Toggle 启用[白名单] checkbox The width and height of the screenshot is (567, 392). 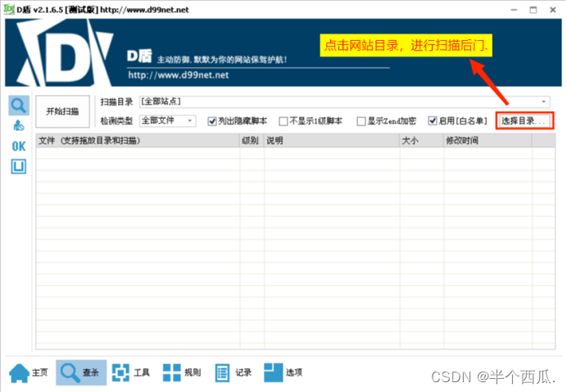433,120
